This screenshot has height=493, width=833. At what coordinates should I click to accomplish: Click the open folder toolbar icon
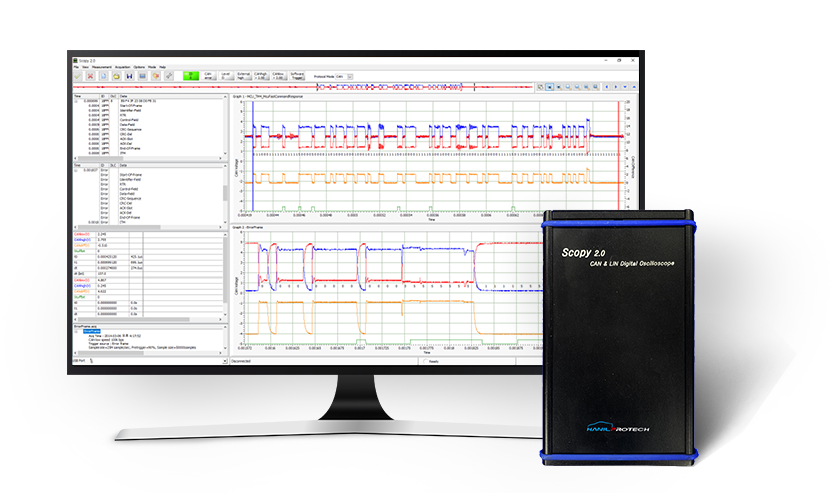point(116,76)
